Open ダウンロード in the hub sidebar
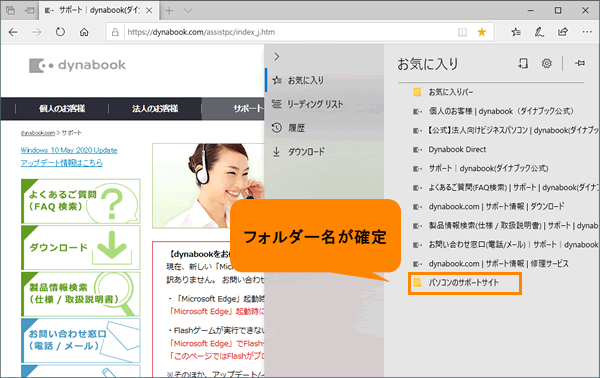Viewport: 600px width, 378px height. (x=324, y=152)
